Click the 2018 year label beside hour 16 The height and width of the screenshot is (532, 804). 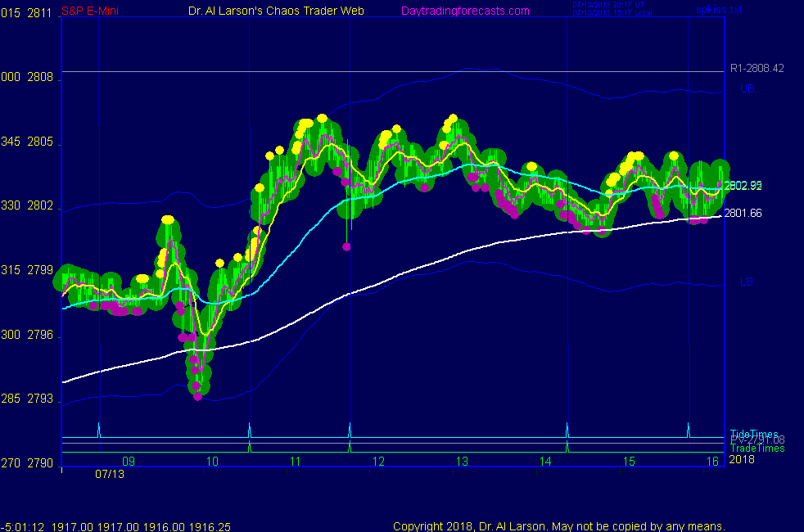(x=742, y=459)
